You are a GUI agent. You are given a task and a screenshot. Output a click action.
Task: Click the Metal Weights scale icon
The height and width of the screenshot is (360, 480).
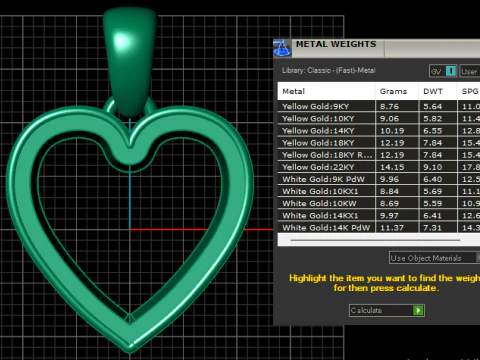282,49
